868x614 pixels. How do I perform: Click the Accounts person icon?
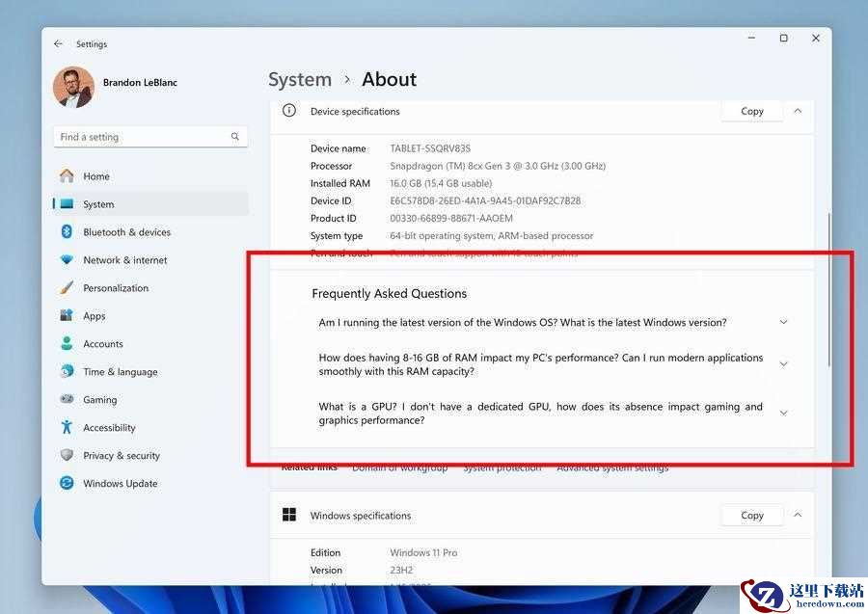[x=67, y=343]
